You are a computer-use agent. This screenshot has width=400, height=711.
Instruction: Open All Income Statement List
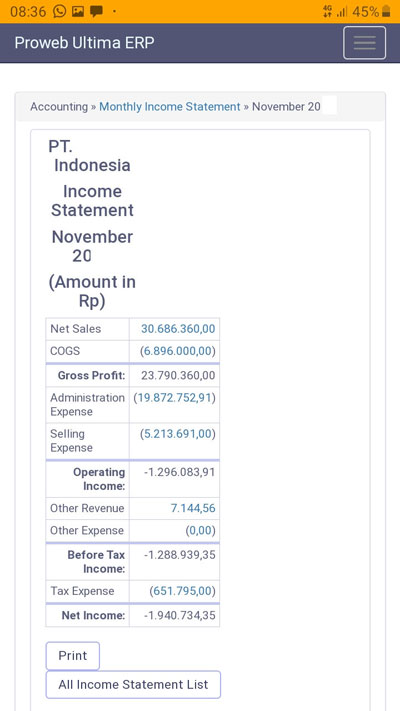pyautogui.click(x=133, y=684)
